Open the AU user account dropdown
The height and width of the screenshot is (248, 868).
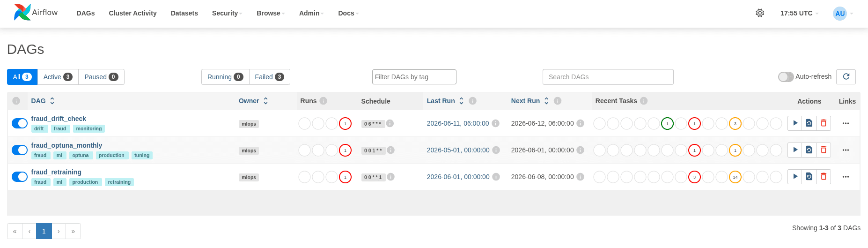tap(843, 13)
